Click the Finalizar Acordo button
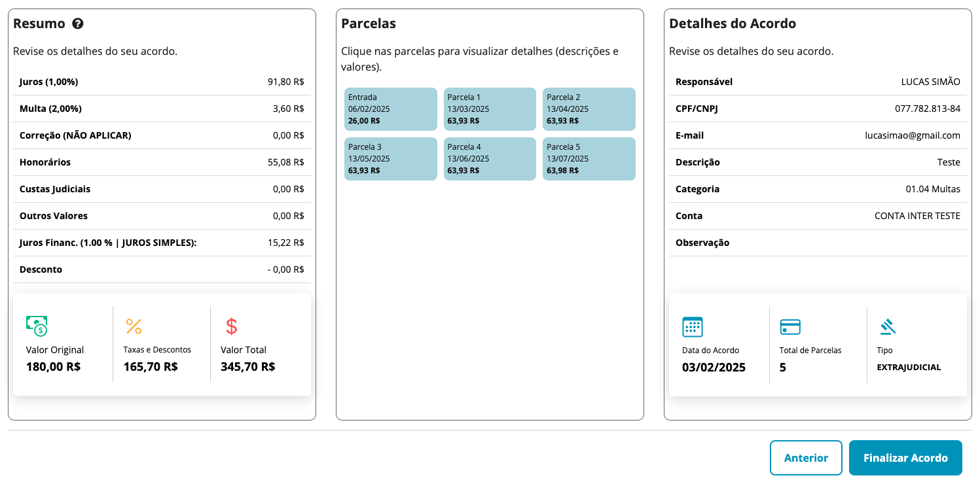Screen dimensions: 980x482 (905, 458)
